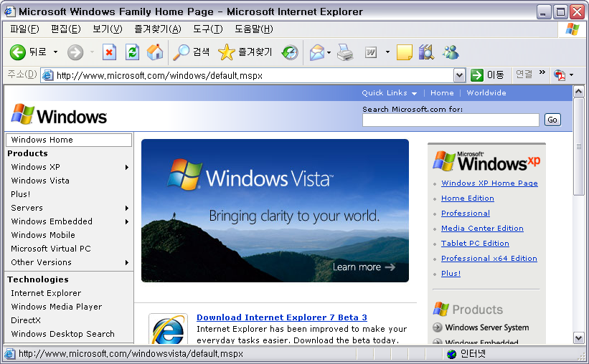This screenshot has width=589, height=364.
Task: Open the 파일(F) menu
Action: point(24,29)
